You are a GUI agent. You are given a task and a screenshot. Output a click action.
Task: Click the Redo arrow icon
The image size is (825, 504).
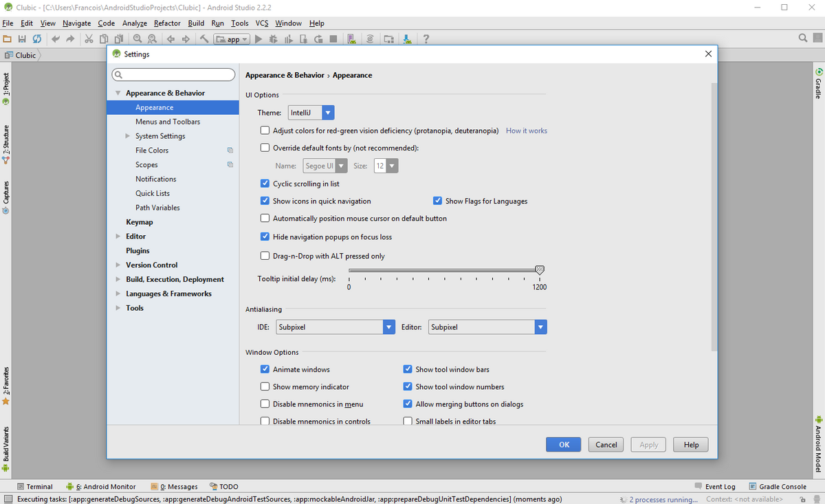pos(71,39)
